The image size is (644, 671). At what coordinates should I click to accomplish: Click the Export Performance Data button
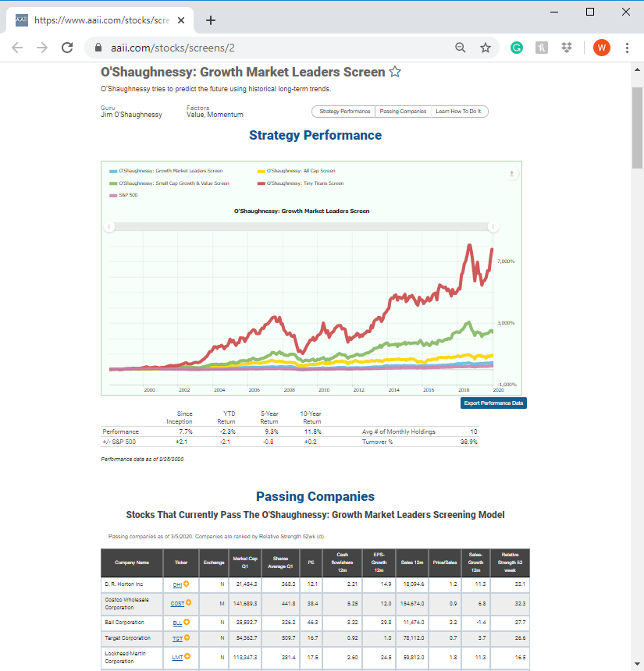[x=493, y=403]
